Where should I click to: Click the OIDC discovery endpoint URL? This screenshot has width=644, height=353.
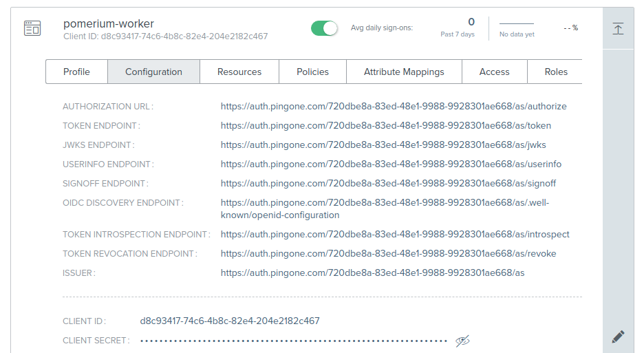click(385, 208)
